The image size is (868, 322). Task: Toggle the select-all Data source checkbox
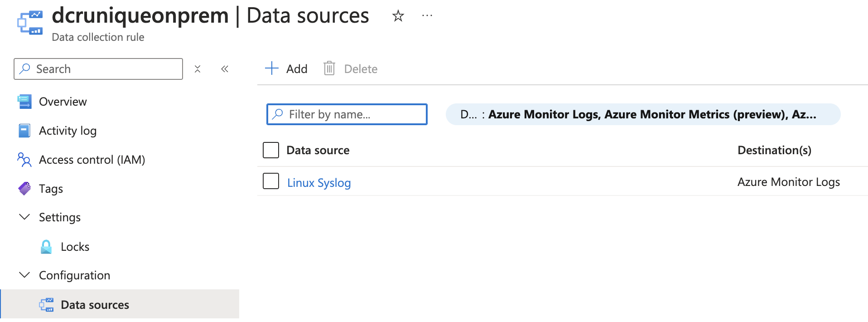pyautogui.click(x=271, y=150)
